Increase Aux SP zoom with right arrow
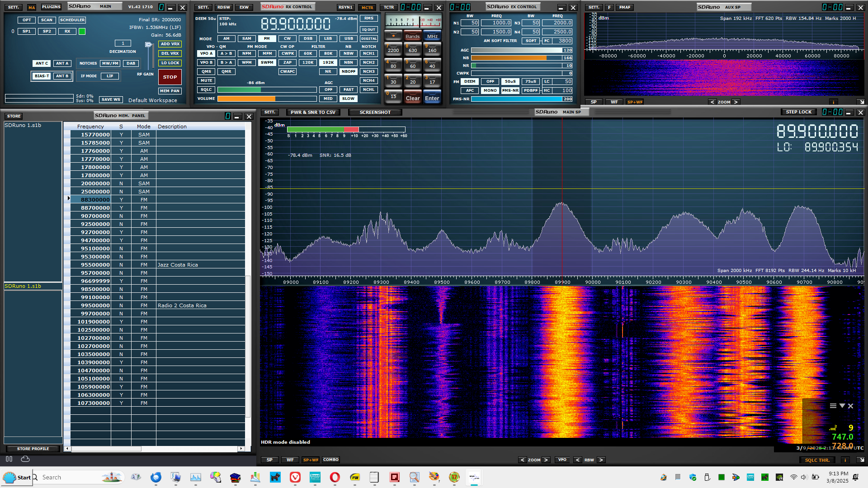 point(736,102)
